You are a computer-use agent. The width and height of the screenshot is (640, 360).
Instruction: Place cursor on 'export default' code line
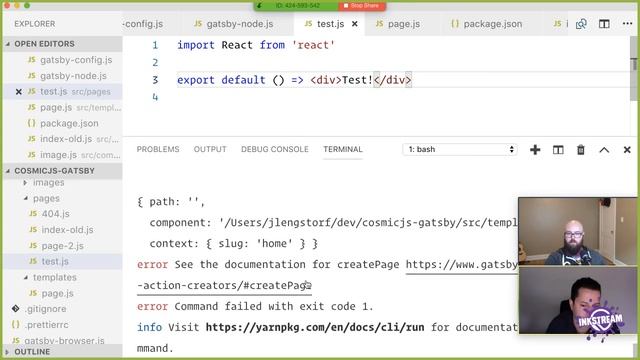point(294,80)
